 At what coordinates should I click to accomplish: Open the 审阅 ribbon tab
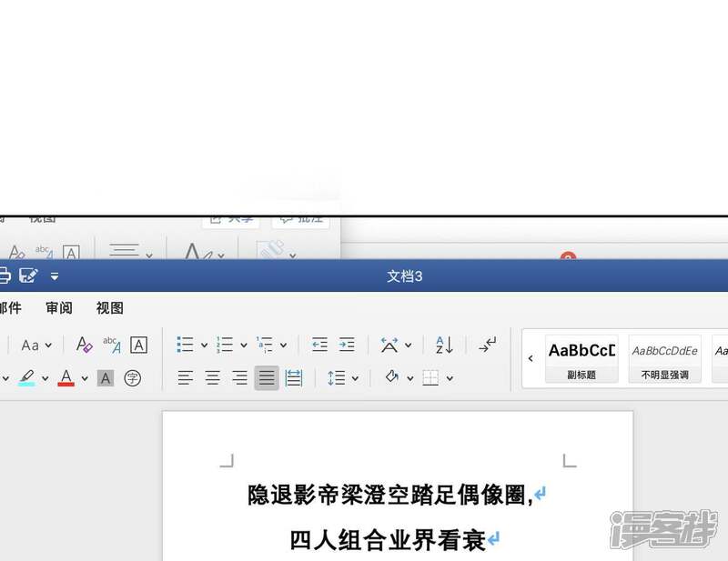[x=59, y=308]
